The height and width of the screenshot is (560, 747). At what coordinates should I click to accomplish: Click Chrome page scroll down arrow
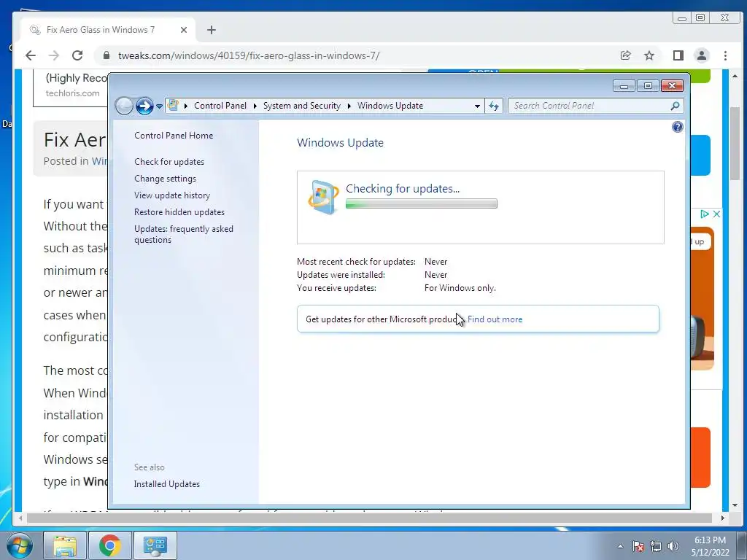tap(735, 505)
